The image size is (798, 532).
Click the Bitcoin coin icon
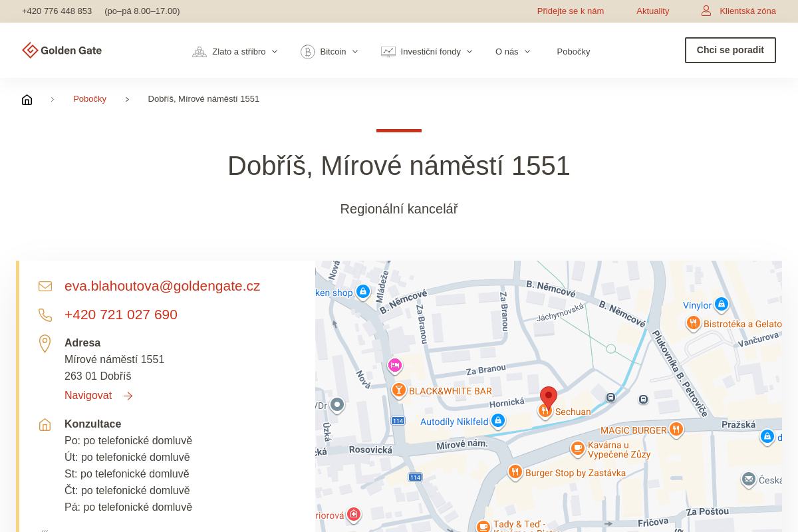coord(308,52)
